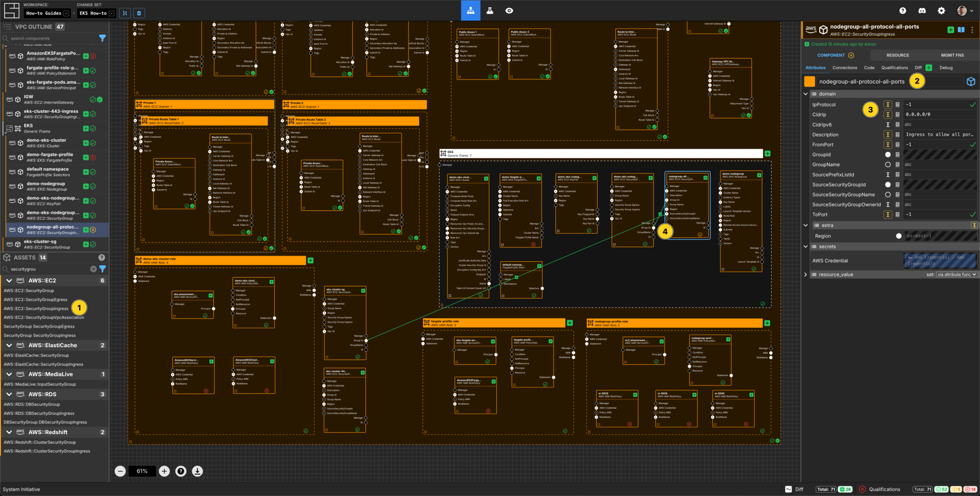
Task: Open the model diagram view icon
Action: 470,10
